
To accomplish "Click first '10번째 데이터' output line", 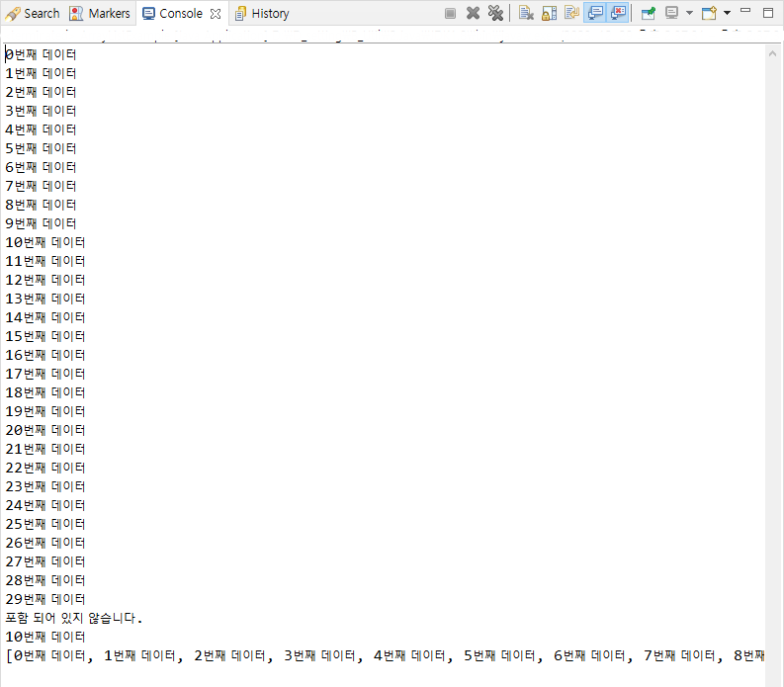I will pos(45,242).
